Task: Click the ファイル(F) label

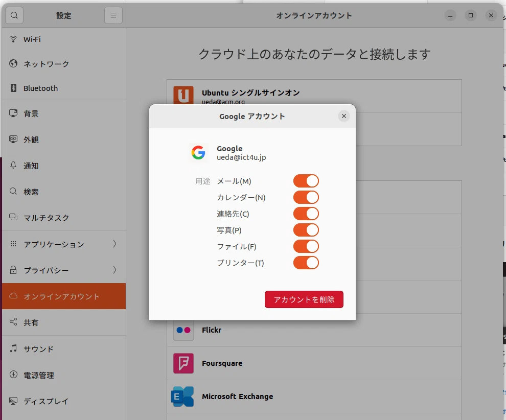Action: point(237,246)
